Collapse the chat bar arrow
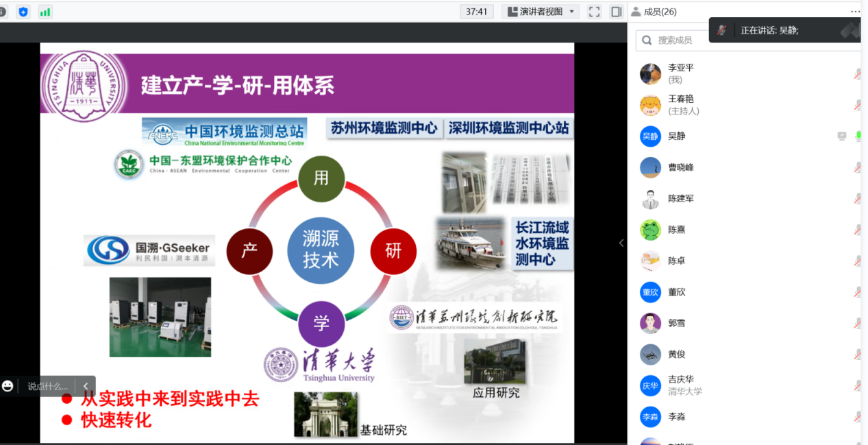This screenshot has height=445, width=868. (86, 386)
